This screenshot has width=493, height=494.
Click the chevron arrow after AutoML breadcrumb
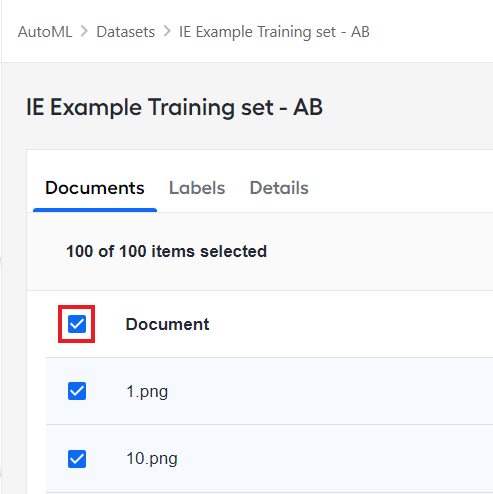click(85, 32)
